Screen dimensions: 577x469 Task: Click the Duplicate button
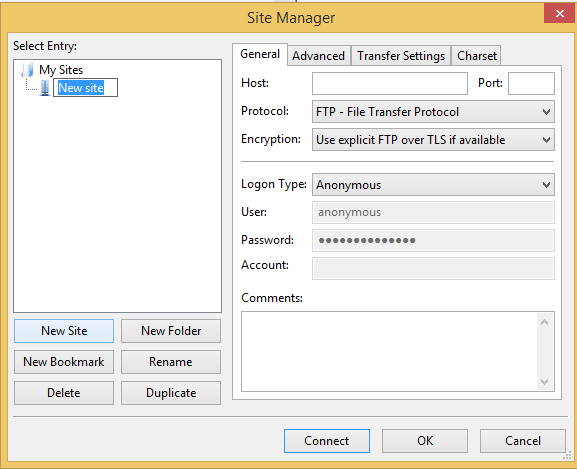point(171,393)
